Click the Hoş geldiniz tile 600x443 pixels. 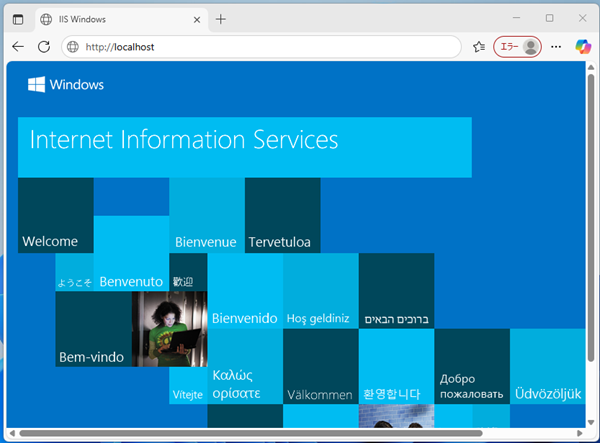(321, 291)
